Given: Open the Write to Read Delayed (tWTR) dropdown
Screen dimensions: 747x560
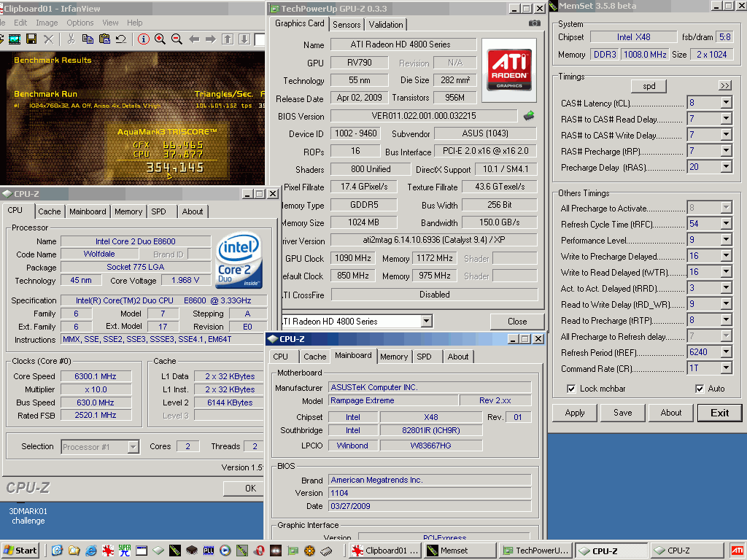Looking at the screenshot, I should (726, 271).
